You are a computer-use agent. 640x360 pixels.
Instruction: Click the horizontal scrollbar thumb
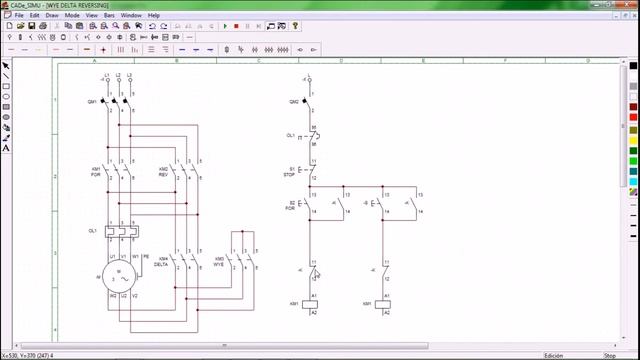224,346
